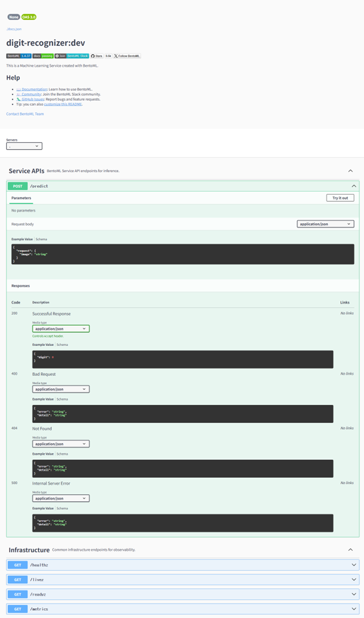Click the Not Found description text
This screenshot has height=618, width=364.
click(42, 429)
